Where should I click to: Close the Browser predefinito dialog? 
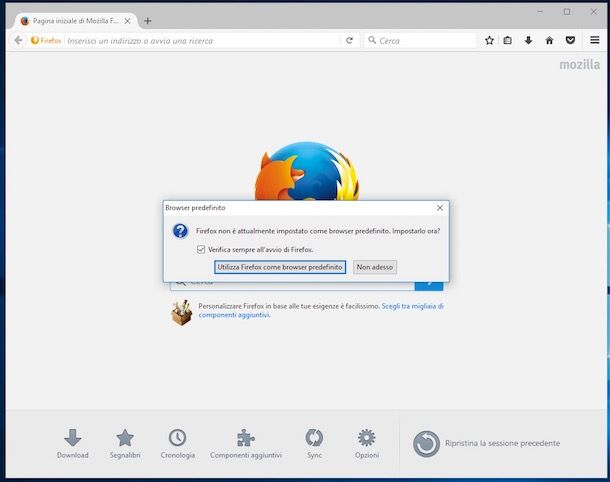point(440,208)
